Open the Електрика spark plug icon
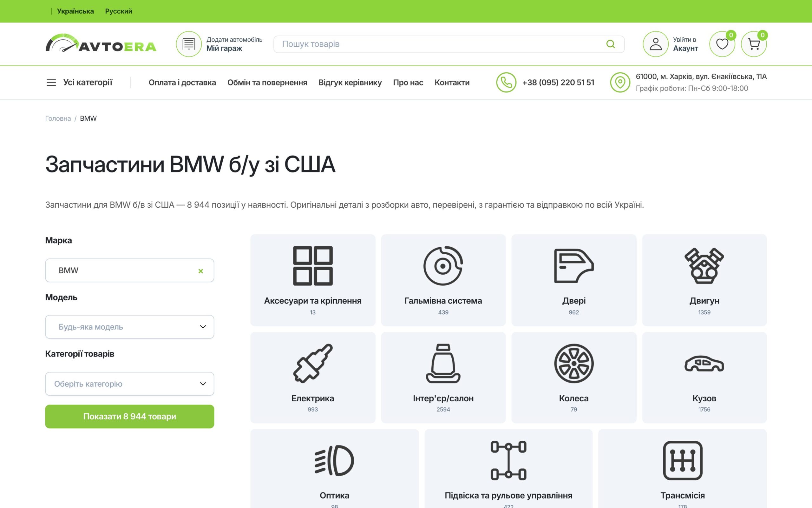The image size is (812, 508). 313,363
